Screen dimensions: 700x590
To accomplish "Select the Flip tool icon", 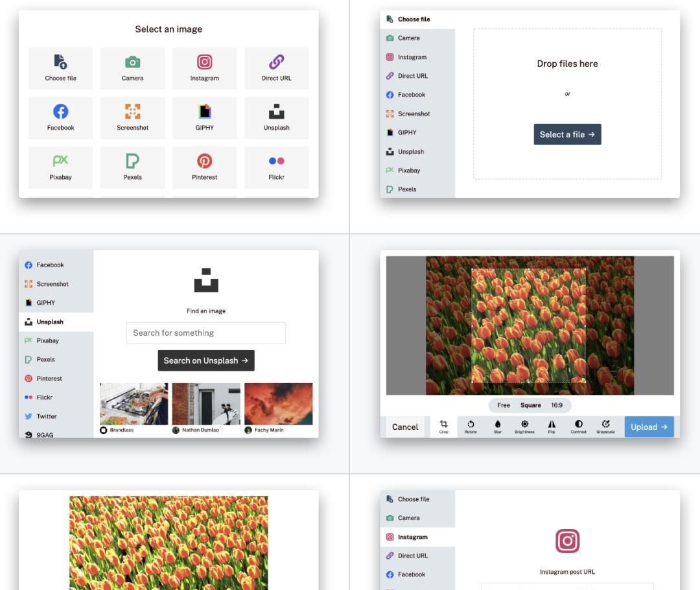I will [x=552, y=426].
